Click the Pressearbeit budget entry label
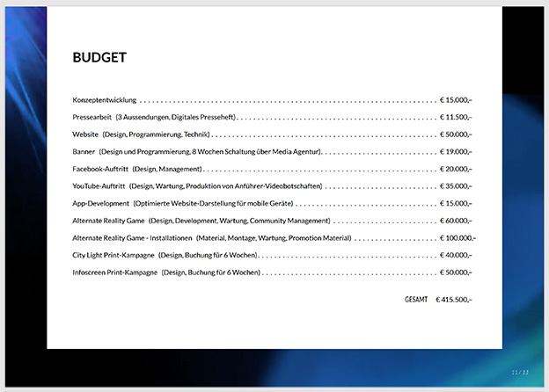This screenshot has height=392, width=549. click(92, 117)
